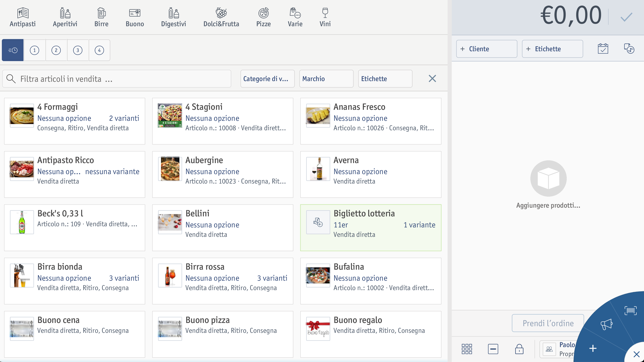Screen dimensions: 644x362
Task: Lock the register with padlock icon
Action: 519,349
